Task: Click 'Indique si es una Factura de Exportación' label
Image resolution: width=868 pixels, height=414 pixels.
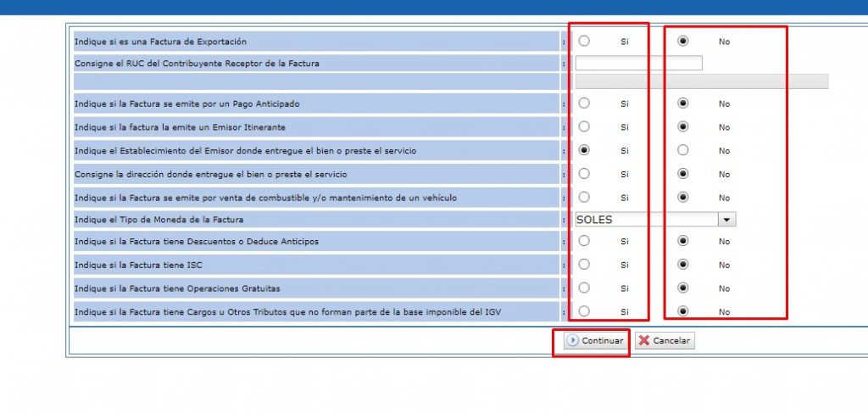Action: 160,42
